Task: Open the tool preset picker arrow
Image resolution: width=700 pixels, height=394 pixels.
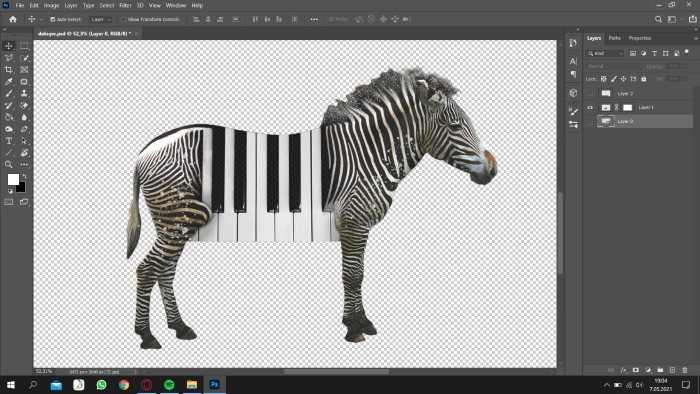Action: 42,19
